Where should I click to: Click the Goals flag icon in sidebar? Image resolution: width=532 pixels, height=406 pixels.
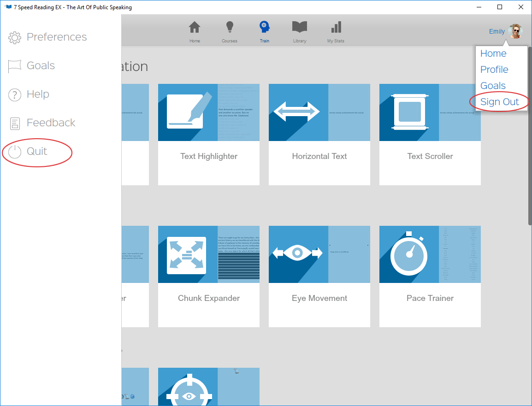[x=15, y=66]
